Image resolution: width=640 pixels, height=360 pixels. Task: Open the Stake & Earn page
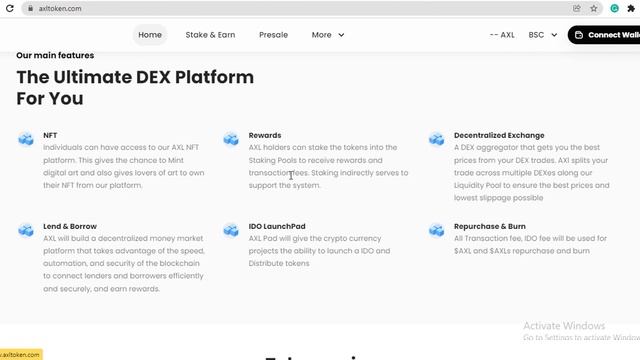tap(210, 35)
